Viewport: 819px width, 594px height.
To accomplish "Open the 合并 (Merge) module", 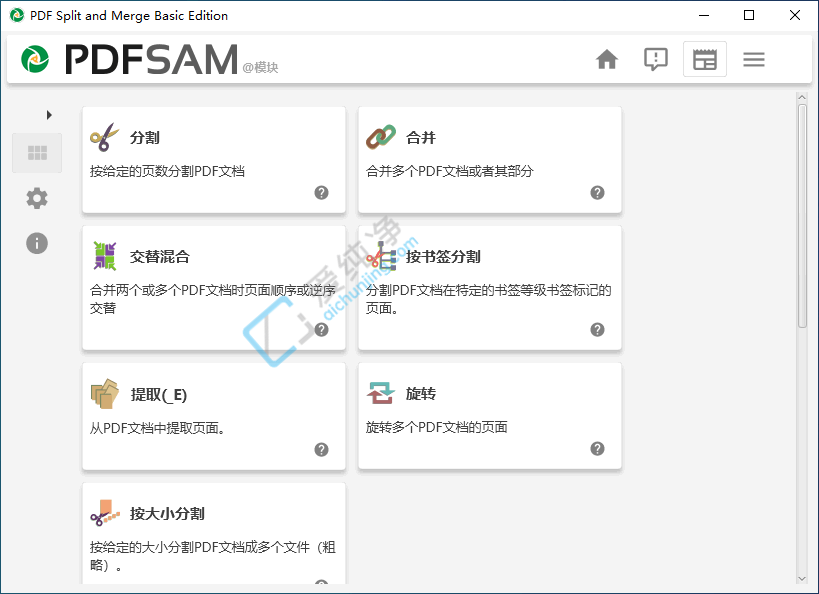I will coord(421,138).
